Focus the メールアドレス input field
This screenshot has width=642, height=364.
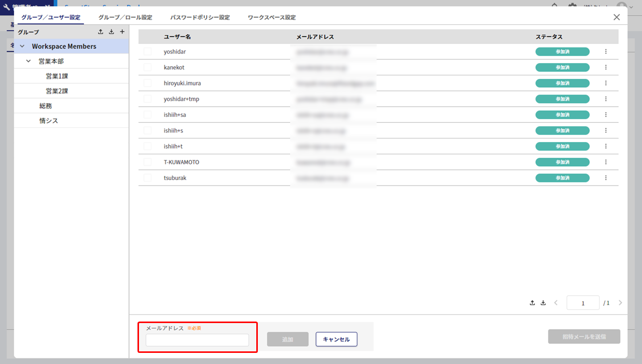click(197, 340)
